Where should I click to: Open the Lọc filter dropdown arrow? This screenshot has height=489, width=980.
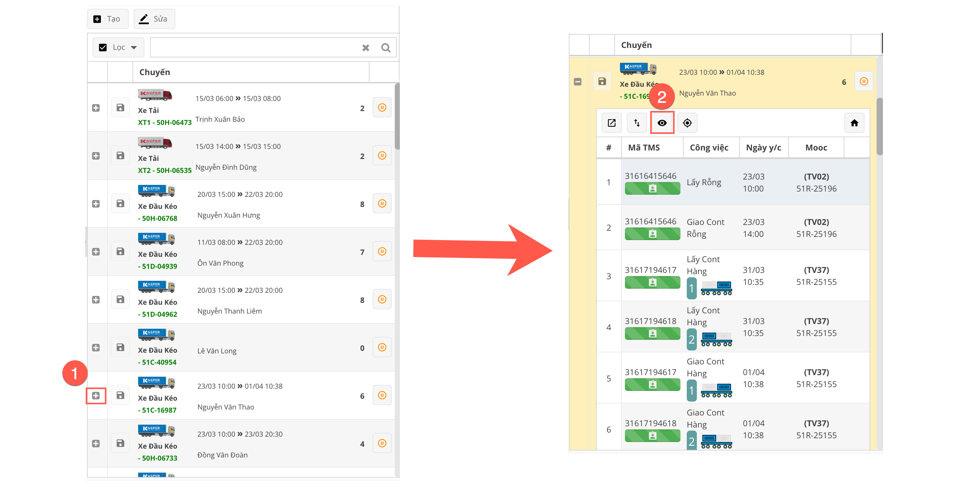(134, 48)
